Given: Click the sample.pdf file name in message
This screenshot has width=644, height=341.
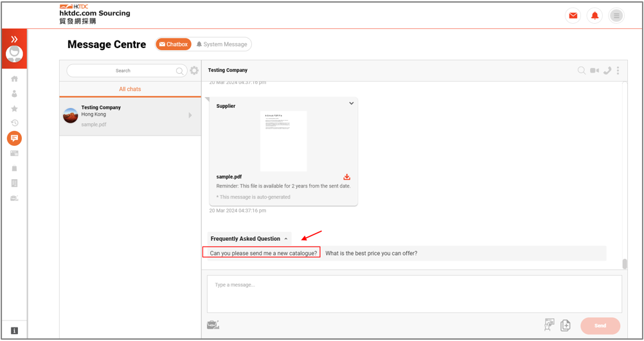Looking at the screenshot, I should click(x=229, y=177).
